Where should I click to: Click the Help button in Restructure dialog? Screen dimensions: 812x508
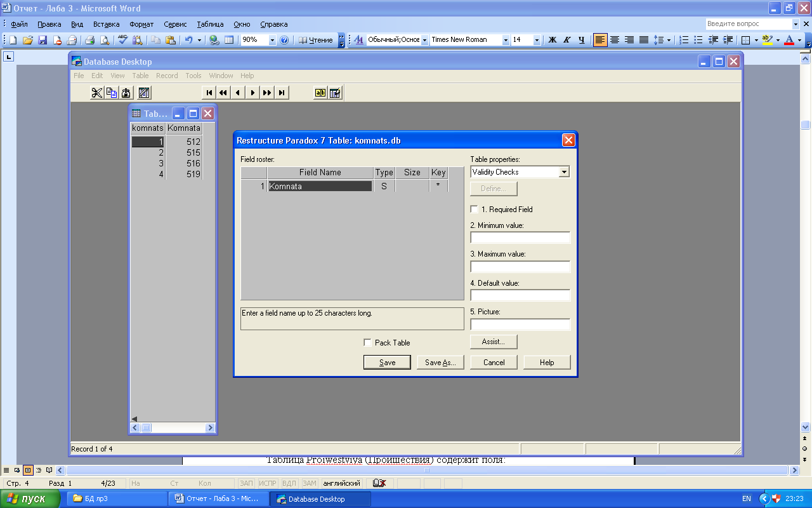click(547, 363)
